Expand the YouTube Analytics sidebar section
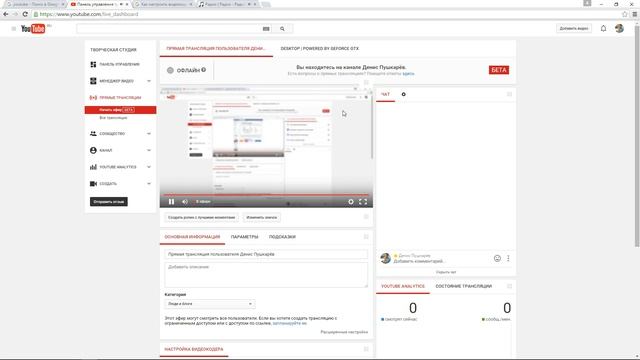This screenshot has width=640, height=360. pos(149,167)
